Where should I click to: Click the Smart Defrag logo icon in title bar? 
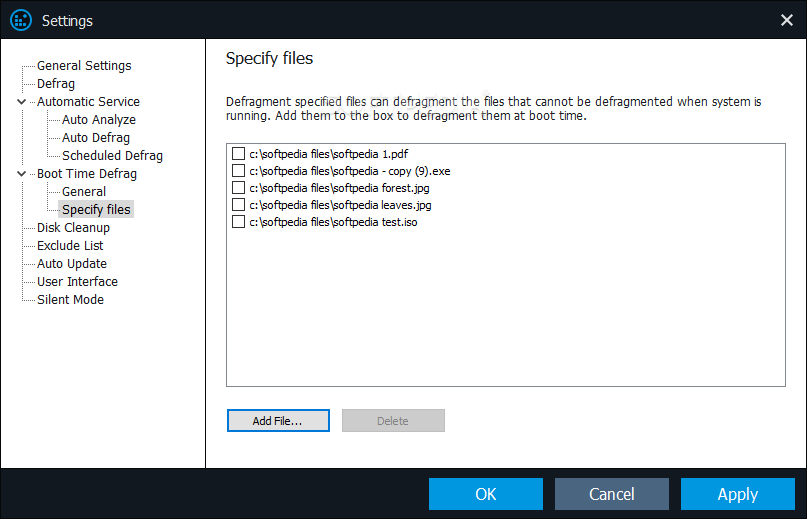click(21, 21)
